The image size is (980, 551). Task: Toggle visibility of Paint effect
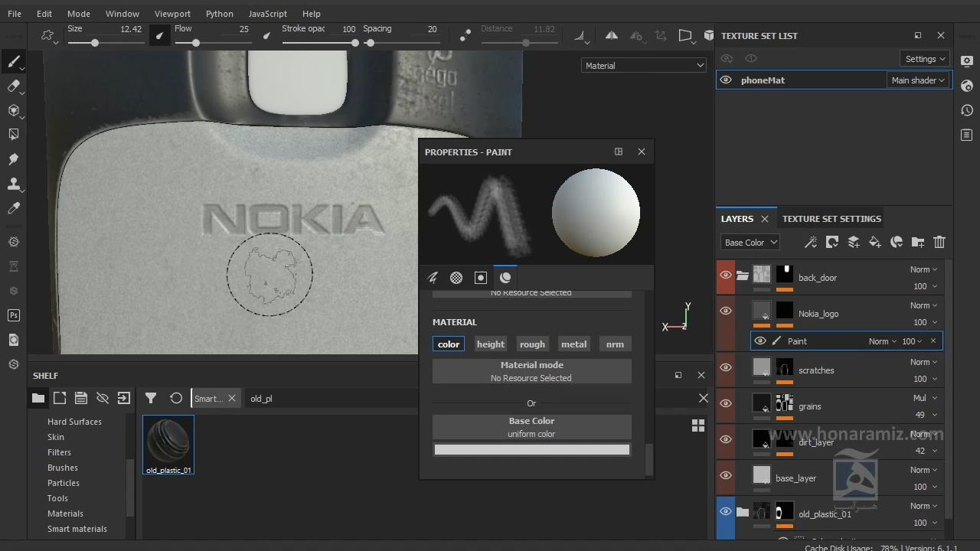(x=759, y=341)
